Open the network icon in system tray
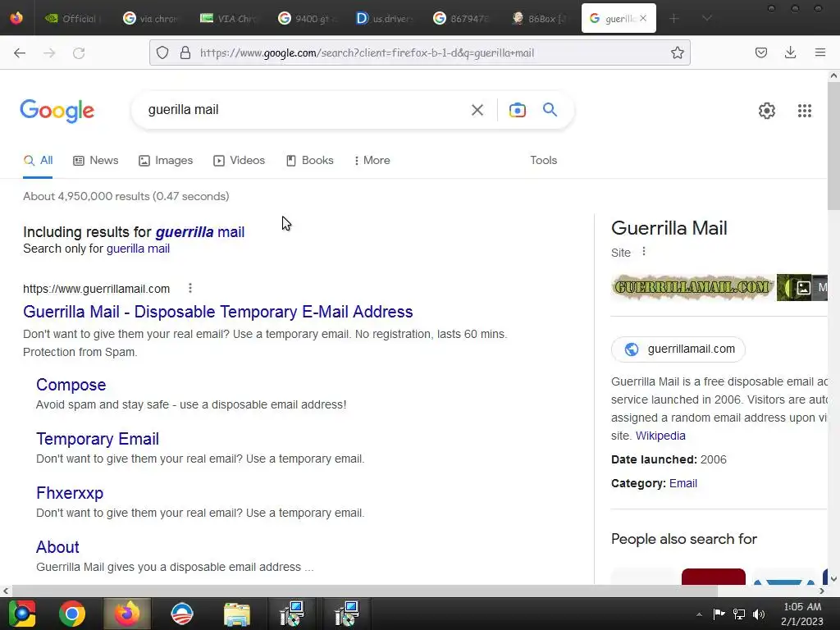The width and height of the screenshot is (840, 630). [739, 614]
